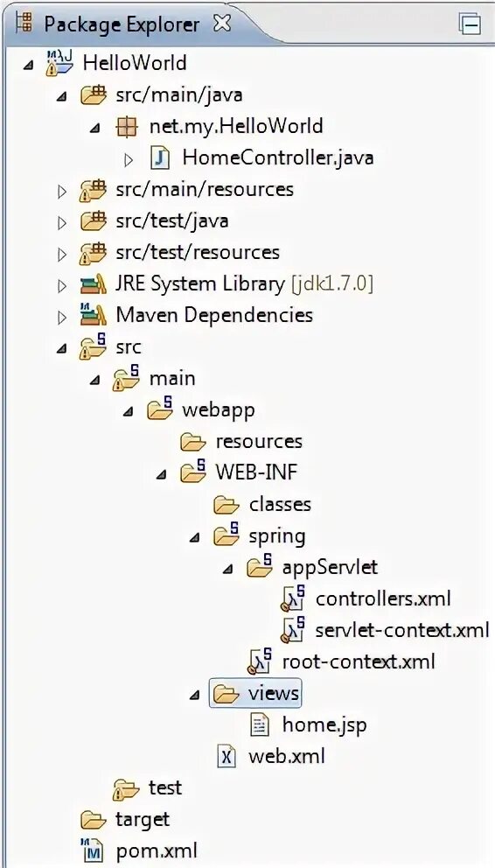Click the Maven Dependencies library icon
The height and width of the screenshot is (868, 495).
93,315
